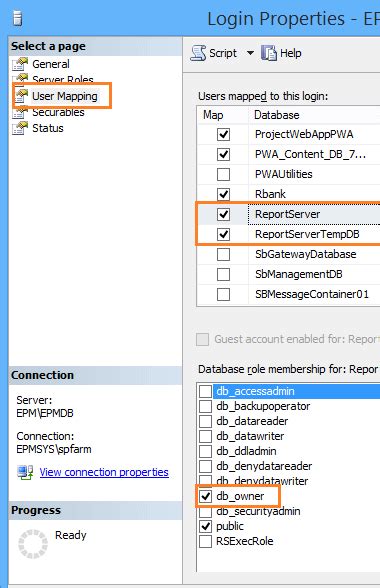Click the Script scroll icon
The height and width of the screenshot is (588, 380).
pos(198,53)
